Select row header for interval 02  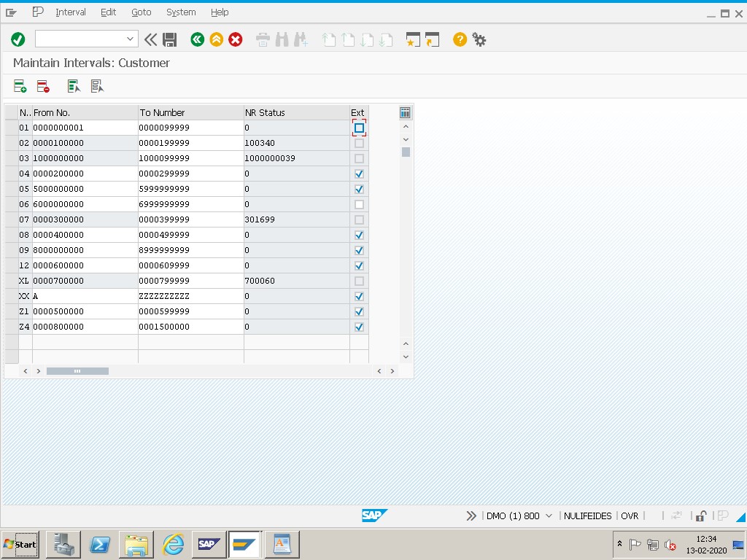pyautogui.click(x=12, y=143)
